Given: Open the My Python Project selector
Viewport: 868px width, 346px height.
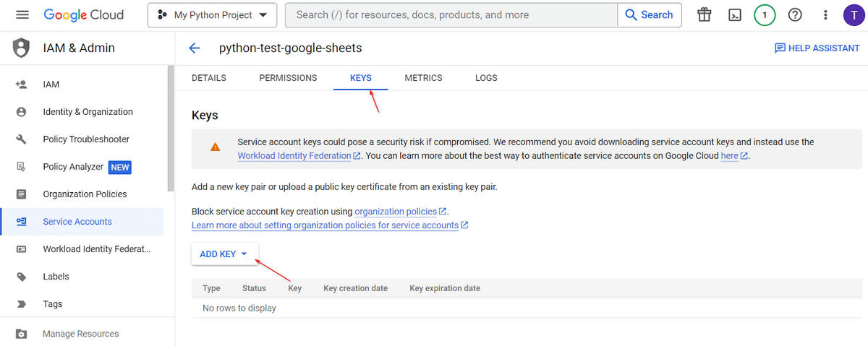Looking at the screenshot, I should [x=212, y=14].
